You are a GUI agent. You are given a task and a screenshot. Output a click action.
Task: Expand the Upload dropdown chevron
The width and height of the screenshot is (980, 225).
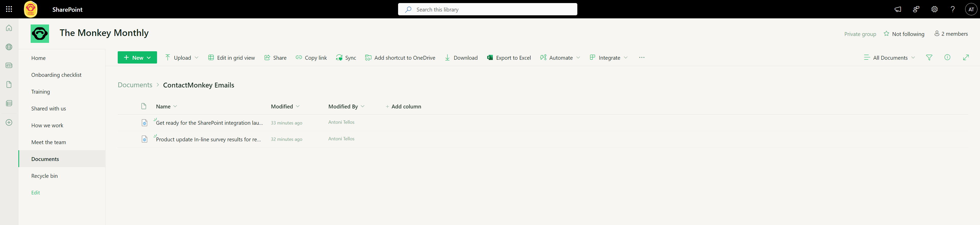tap(196, 57)
